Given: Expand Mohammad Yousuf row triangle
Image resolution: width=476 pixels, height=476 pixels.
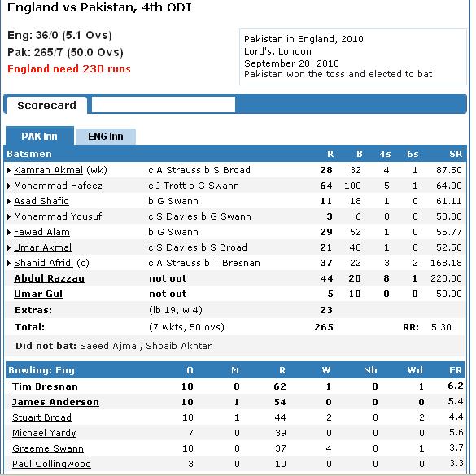Looking at the screenshot, I should [9, 216].
